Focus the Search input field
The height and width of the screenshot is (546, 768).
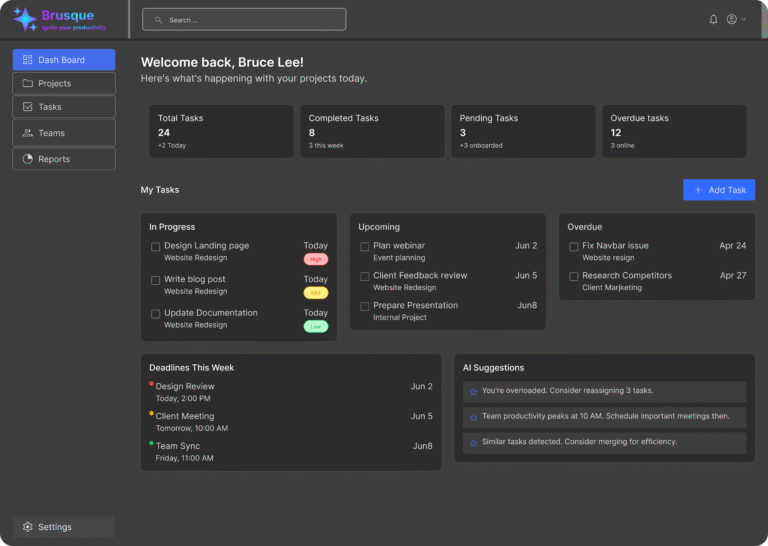click(x=250, y=20)
